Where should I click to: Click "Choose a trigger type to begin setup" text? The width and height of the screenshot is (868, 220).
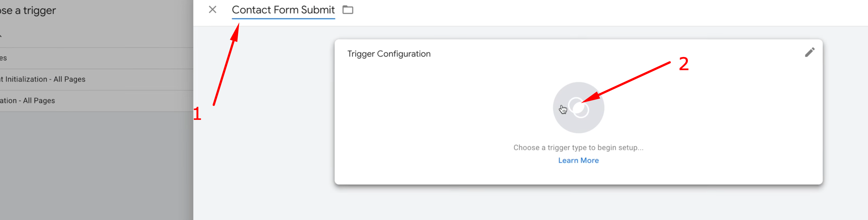tap(578, 148)
